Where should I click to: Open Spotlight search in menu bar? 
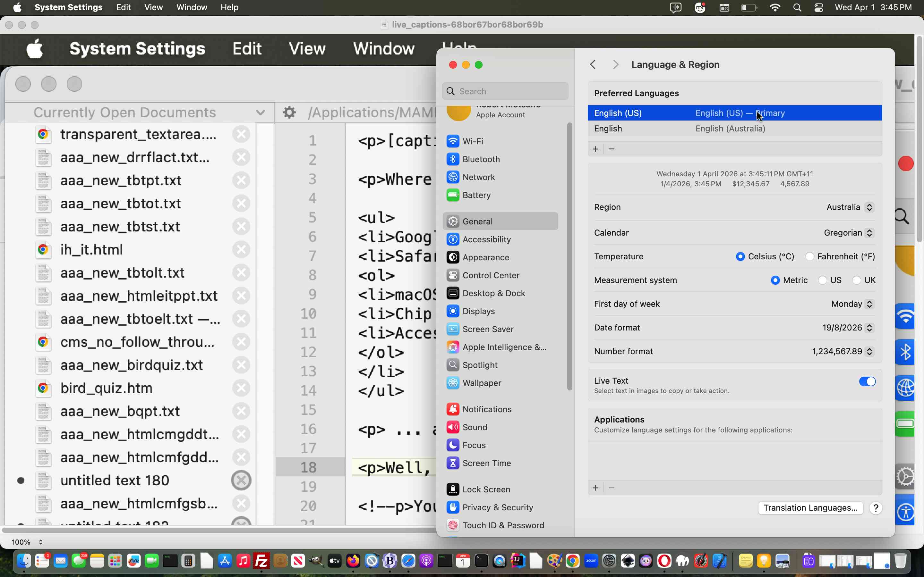click(797, 7)
